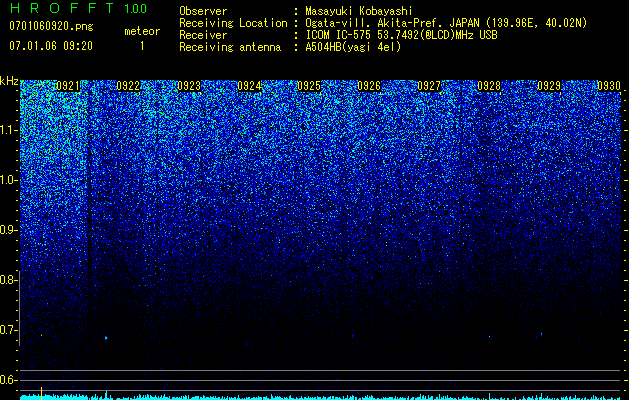Click the 0925 time marker
This screenshot has width=629, height=400.
309,86
